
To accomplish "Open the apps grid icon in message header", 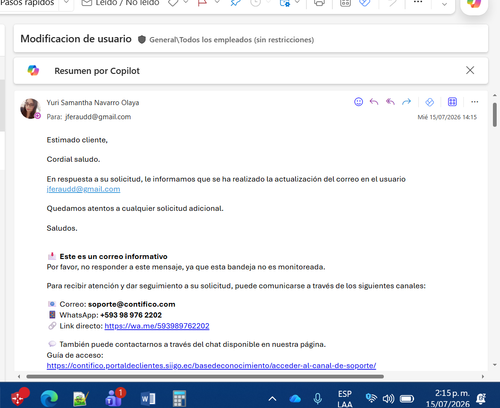I will [x=452, y=102].
